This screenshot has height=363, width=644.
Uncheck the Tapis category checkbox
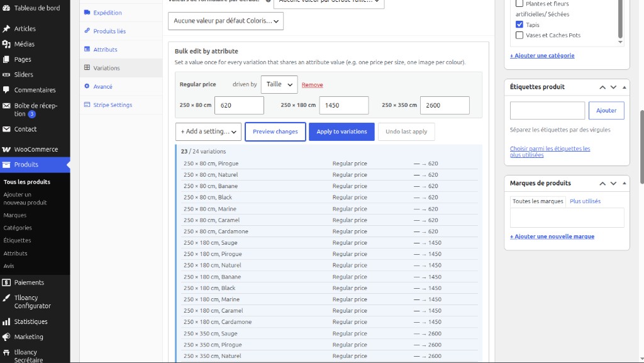[x=519, y=25]
